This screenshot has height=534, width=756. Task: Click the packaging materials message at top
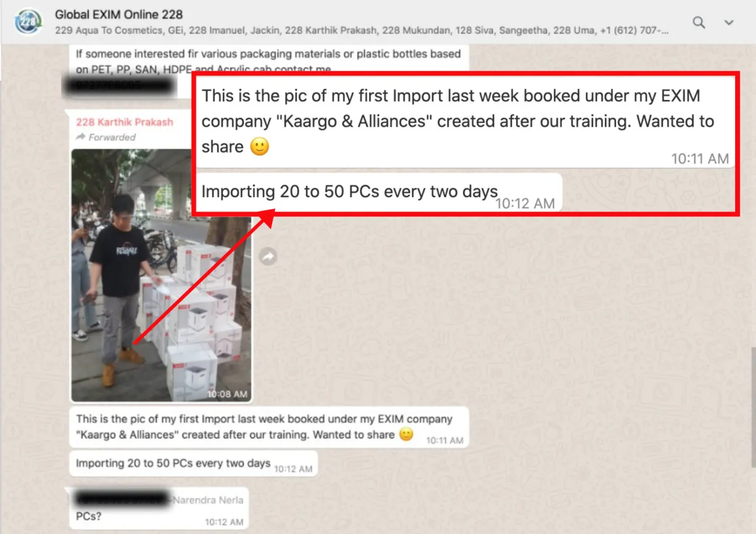point(268,61)
